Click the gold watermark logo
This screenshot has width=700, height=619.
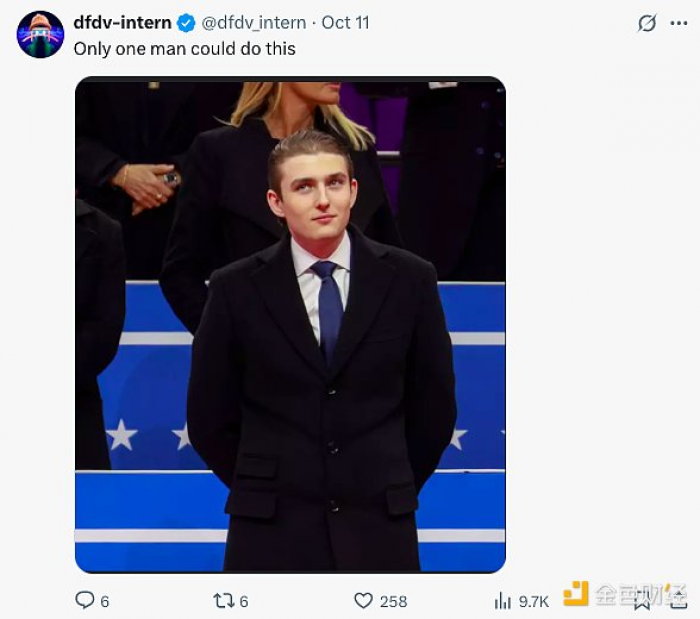pyautogui.click(x=576, y=594)
